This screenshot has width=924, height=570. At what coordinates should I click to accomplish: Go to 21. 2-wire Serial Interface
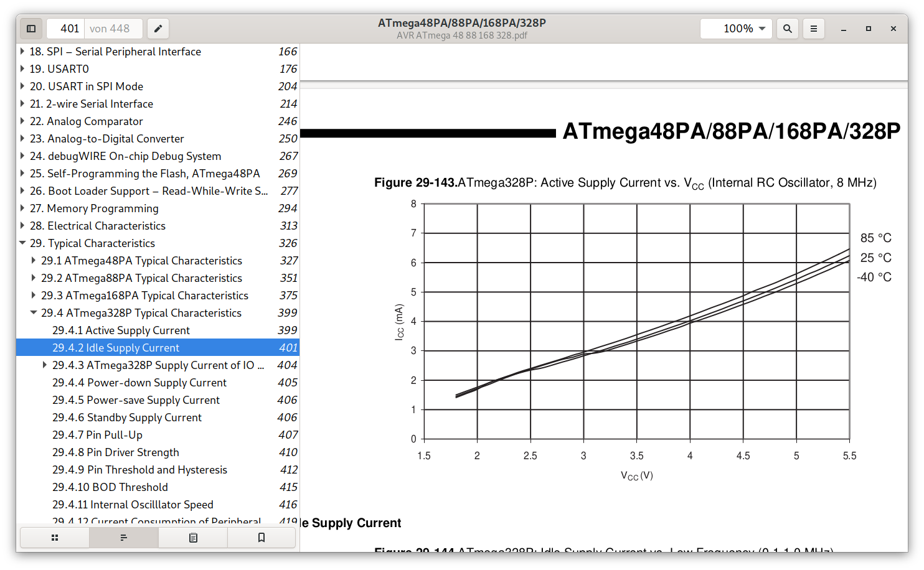(92, 104)
